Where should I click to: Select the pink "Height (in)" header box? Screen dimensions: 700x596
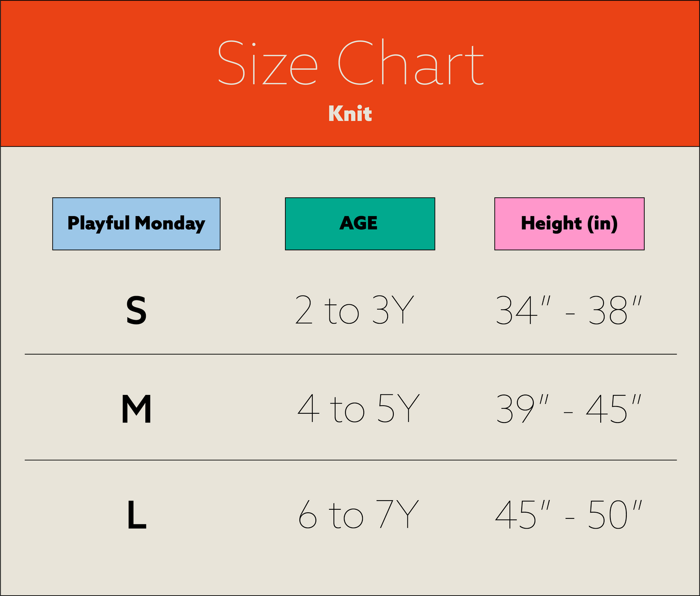[569, 224]
